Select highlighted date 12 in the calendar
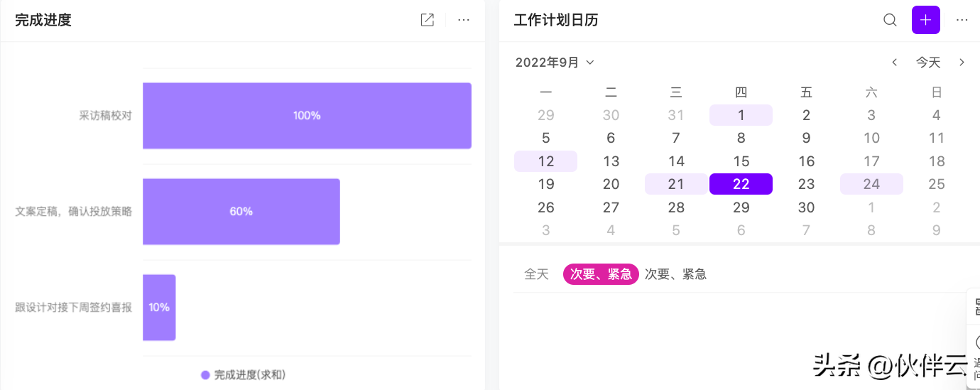Viewport: 980px width, 390px height. 545,161
